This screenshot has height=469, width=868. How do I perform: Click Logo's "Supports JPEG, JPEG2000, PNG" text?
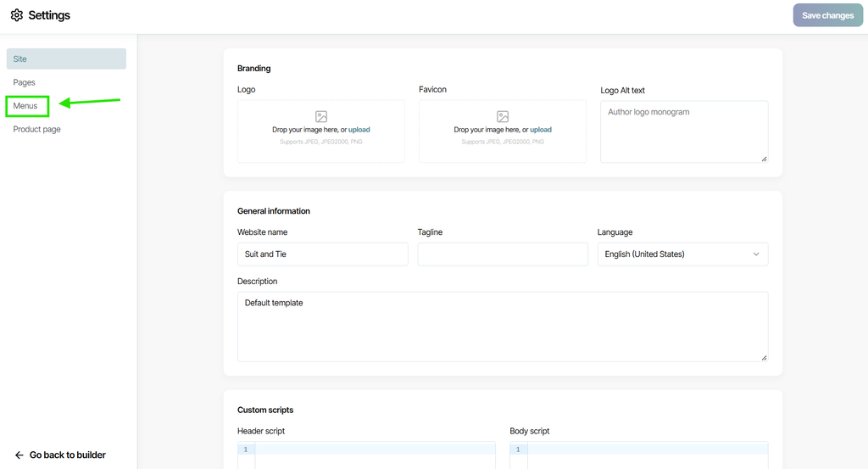(321, 142)
